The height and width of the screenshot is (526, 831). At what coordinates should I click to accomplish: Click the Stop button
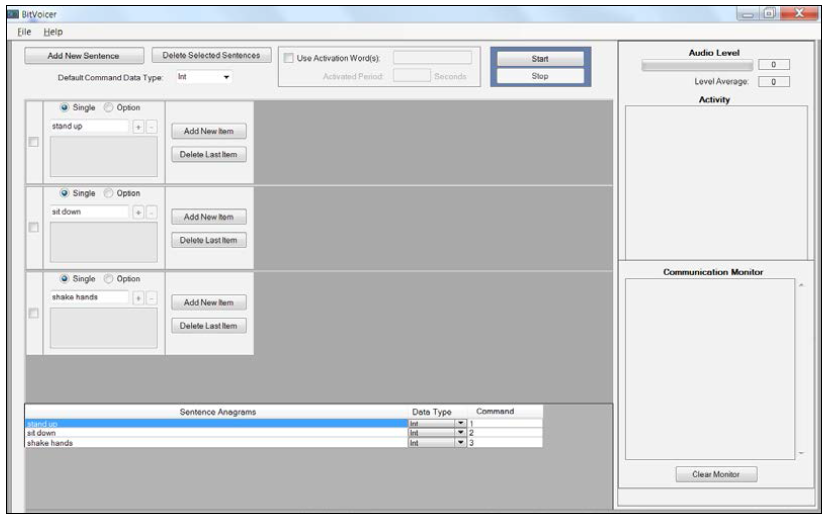click(540, 76)
